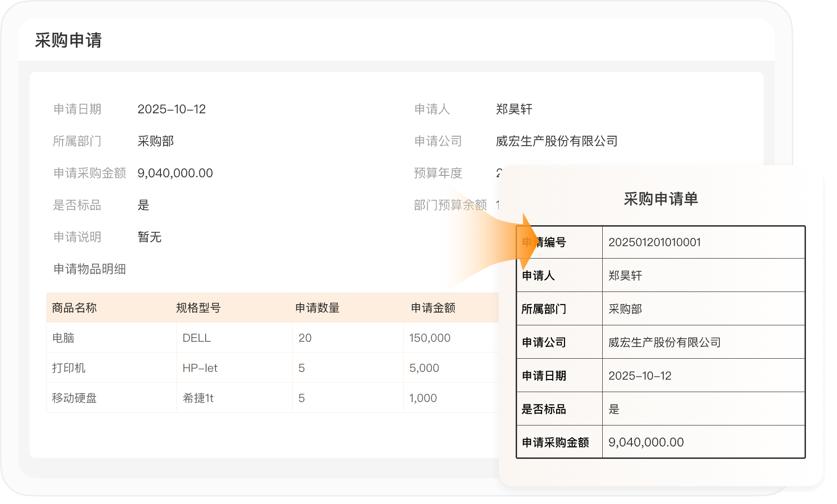Click the 所属部门 value 采购部 in main form
Screen dimensions: 837x504
click(155, 141)
